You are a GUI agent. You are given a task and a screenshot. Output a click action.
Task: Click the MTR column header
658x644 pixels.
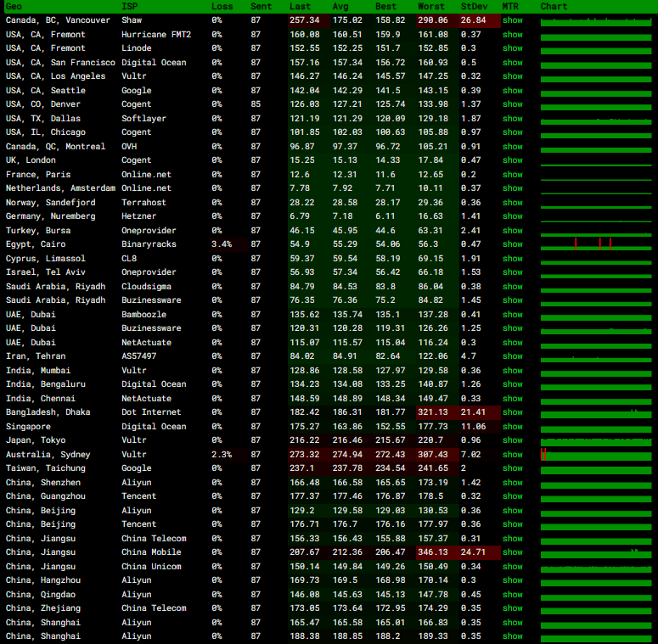pyautogui.click(x=511, y=6)
